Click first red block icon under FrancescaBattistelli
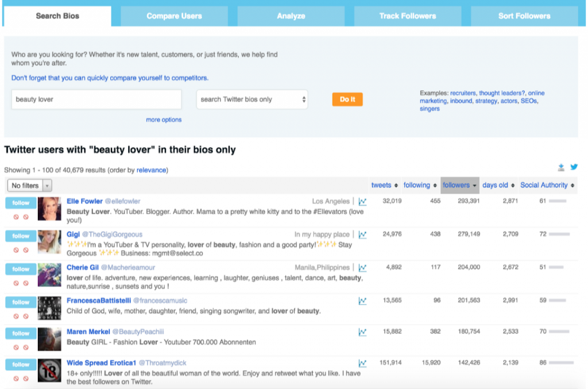The width and height of the screenshot is (588, 389). [16, 316]
